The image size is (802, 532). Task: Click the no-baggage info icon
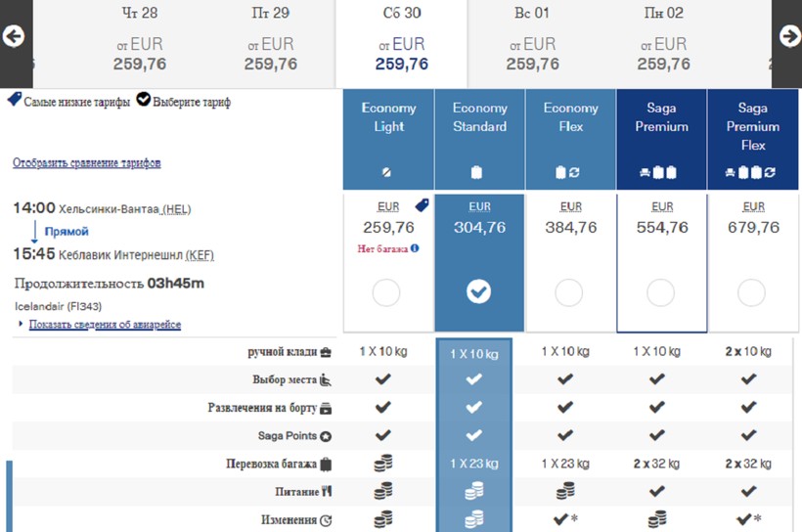pyautogui.click(x=415, y=248)
